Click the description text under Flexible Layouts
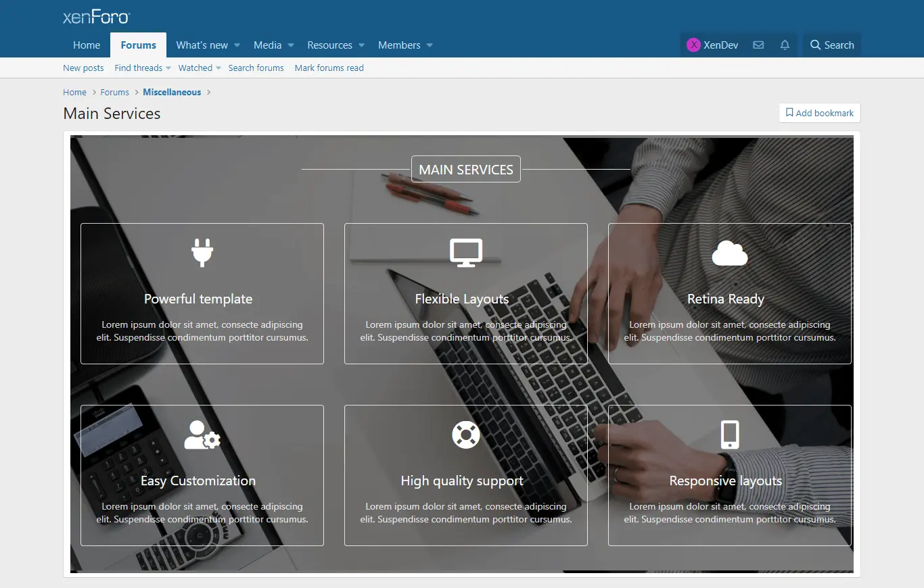924x588 pixels. tap(466, 331)
